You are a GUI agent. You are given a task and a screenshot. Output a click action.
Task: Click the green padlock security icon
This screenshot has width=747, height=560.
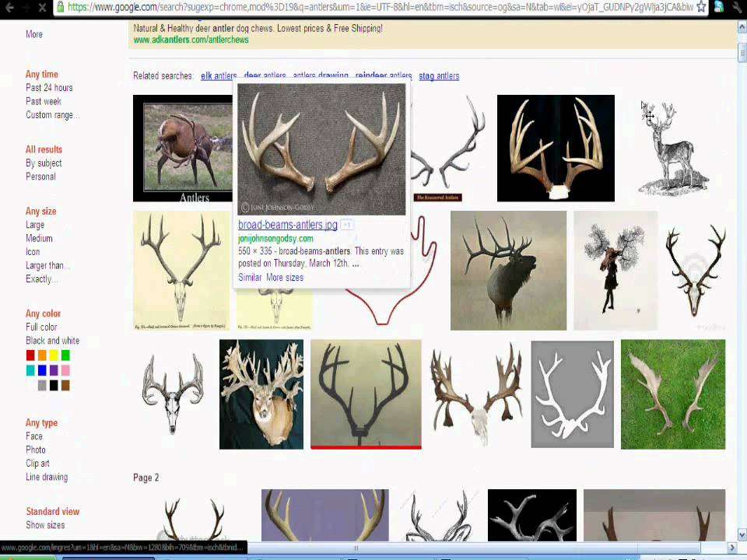tap(60, 7)
